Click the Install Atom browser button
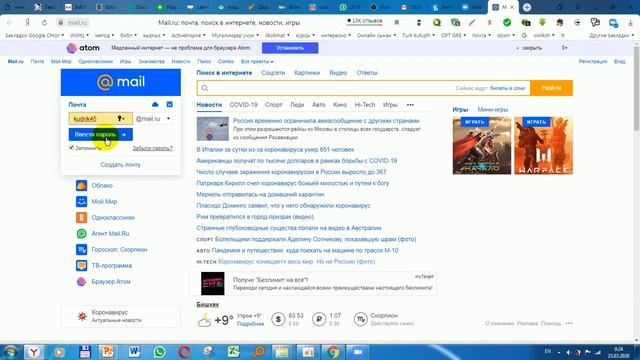Image resolution: width=640 pixels, height=360 pixels. point(290,48)
